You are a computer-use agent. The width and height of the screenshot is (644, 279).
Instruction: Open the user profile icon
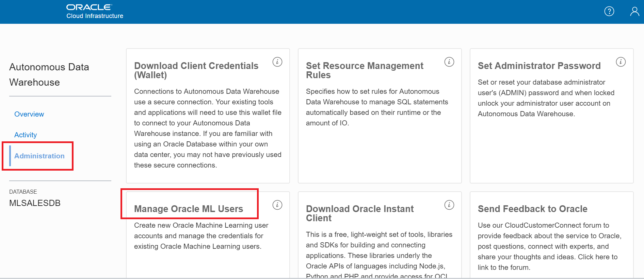click(x=634, y=12)
